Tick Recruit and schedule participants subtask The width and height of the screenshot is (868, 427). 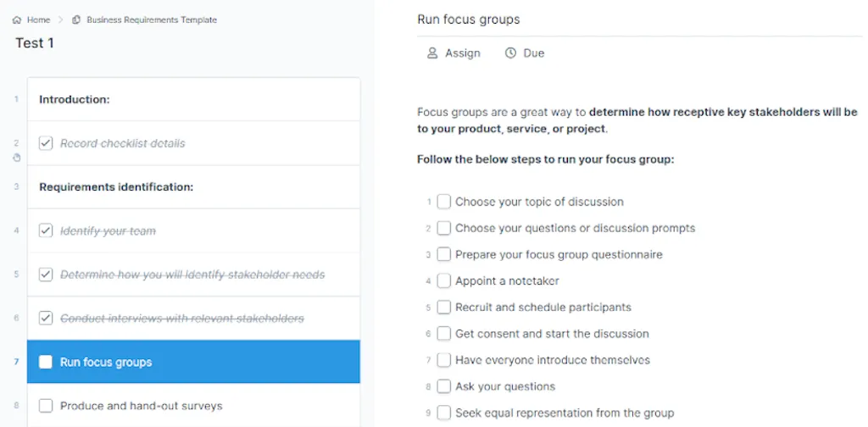pos(444,308)
